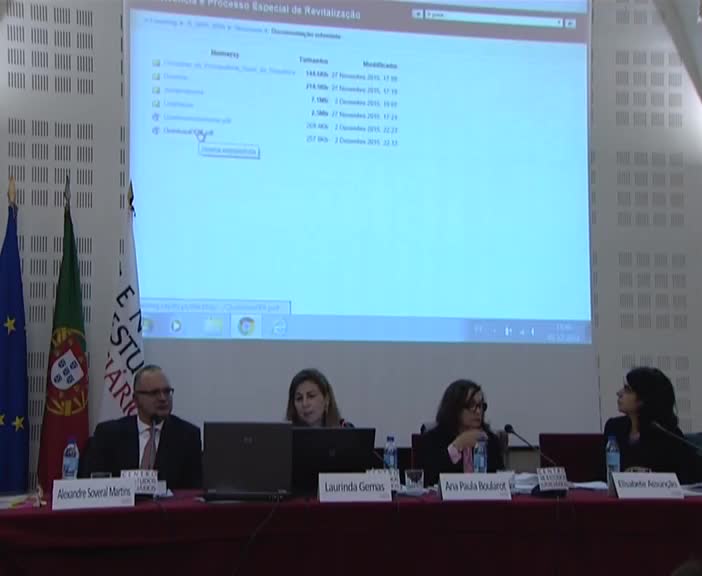Click the next-activity arrow right of the dropdown
702x576 pixels.
click(x=570, y=23)
